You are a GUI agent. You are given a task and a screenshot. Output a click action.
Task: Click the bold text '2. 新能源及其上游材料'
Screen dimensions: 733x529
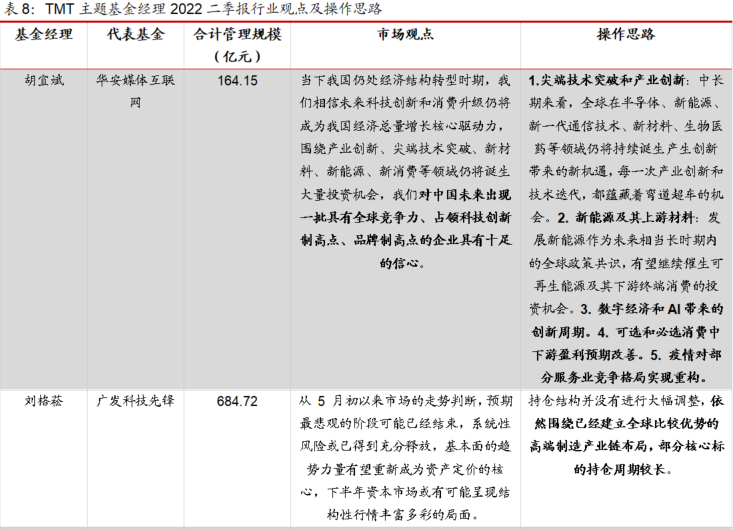[625, 217]
